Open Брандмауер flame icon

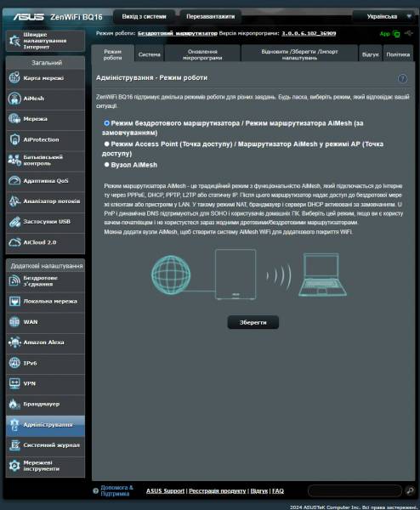click(x=14, y=404)
